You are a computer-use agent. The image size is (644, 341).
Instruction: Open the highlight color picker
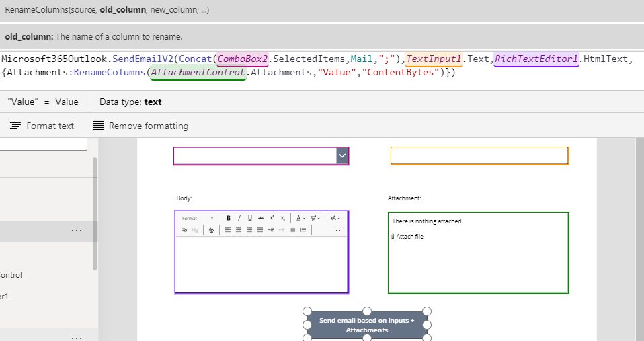point(315,218)
